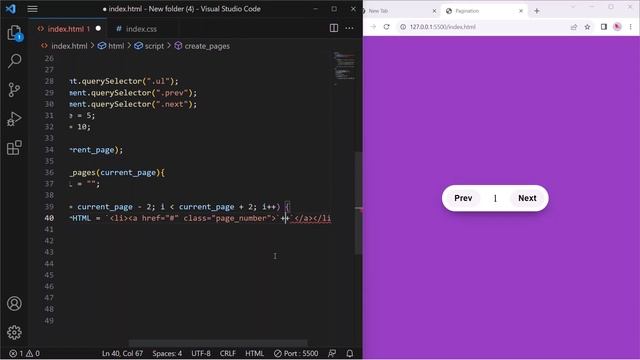The width and height of the screenshot is (640, 360).
Task: Open the Manage gear icon
Action: [x=14, y=332]
